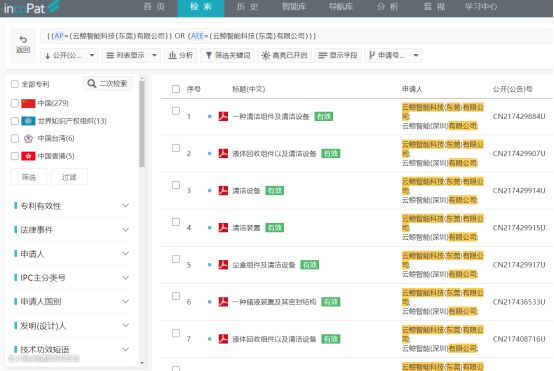Click the 标题(中文) column header
The height and width of the screenshot is (371, 554).
(248, 89)
